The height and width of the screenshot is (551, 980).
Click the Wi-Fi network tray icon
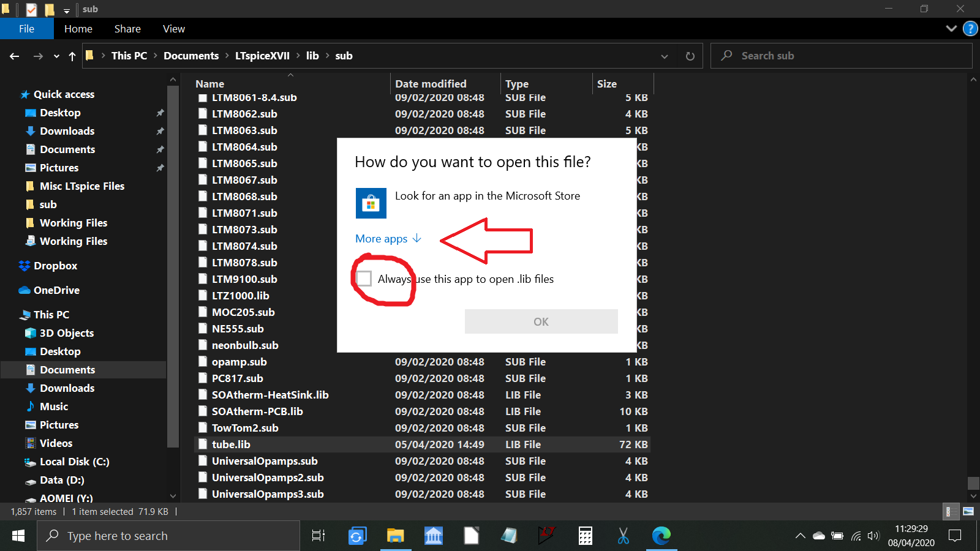pyautogui.click(x=856, y=536)
